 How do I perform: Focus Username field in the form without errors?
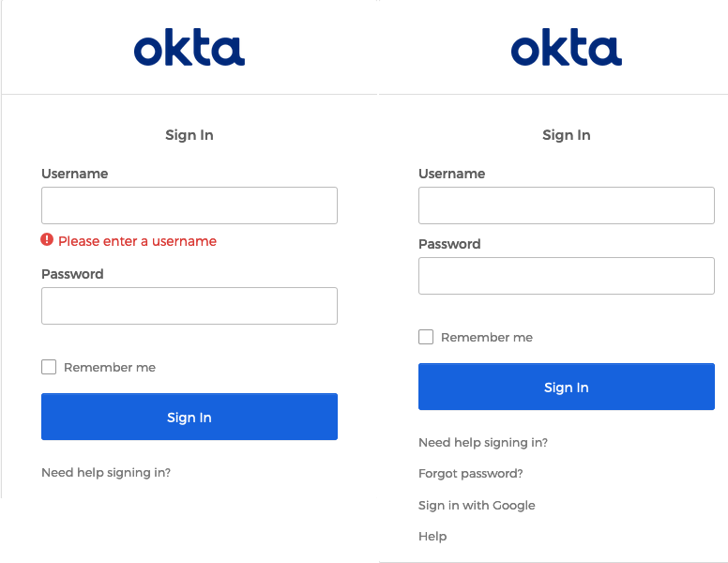point(566,205)
